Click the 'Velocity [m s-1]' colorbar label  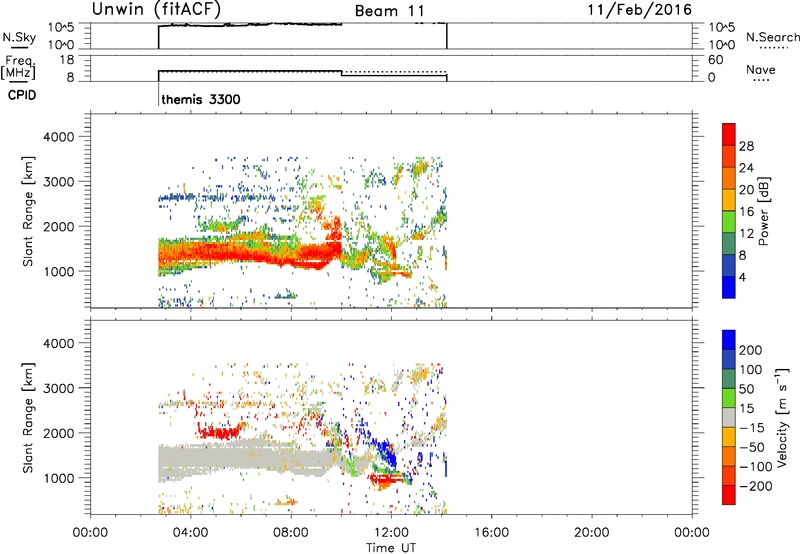pyautogui.click(x=782, y=417)
